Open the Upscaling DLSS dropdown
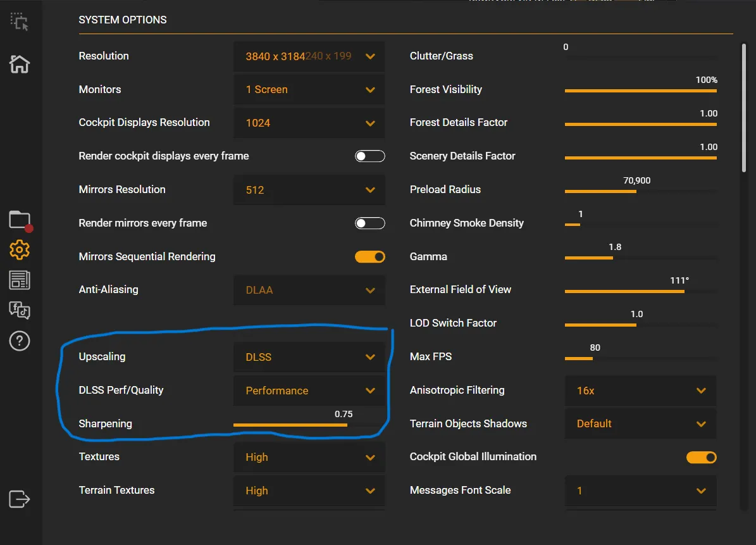Image resolution: width=756 pixels, height=545 pixels. point(309,358)
